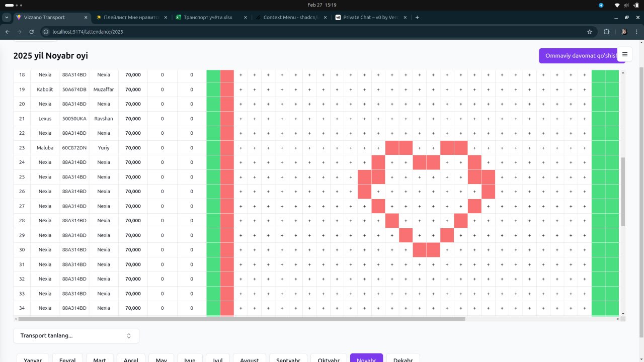Reload the Vizzano Transport page
The width and height of the screenshot is (644, 362).
coord(31,31)
